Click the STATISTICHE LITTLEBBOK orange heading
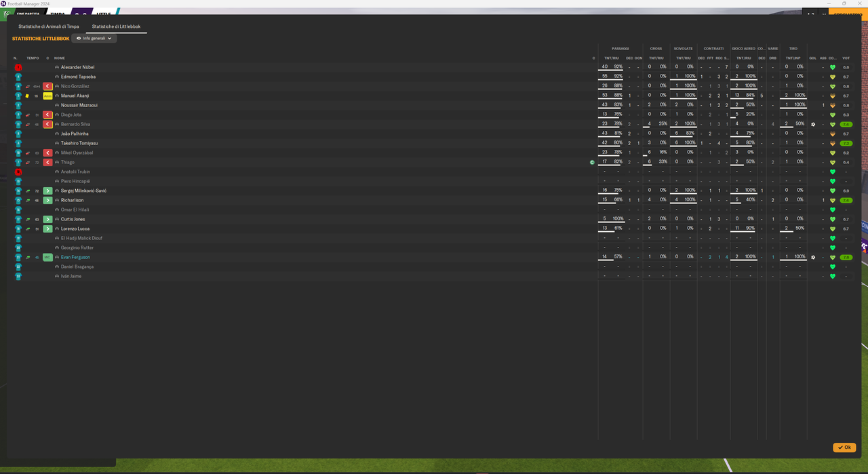 tap(41, 39)
